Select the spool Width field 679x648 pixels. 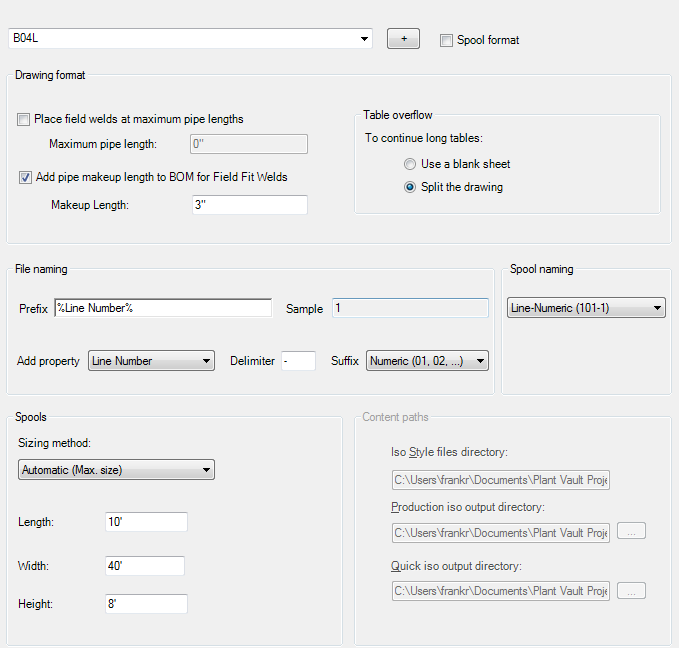point(144,566)
